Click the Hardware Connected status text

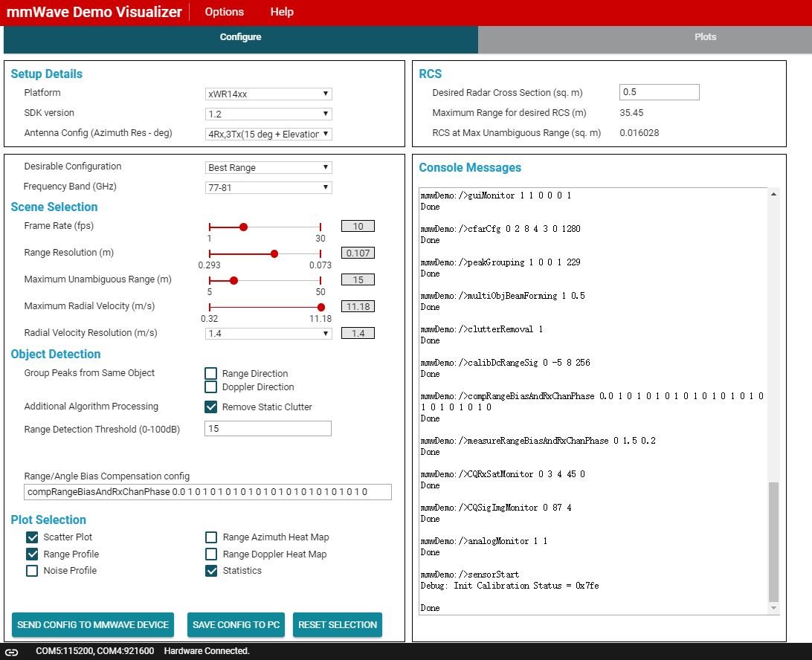(207, 651)
